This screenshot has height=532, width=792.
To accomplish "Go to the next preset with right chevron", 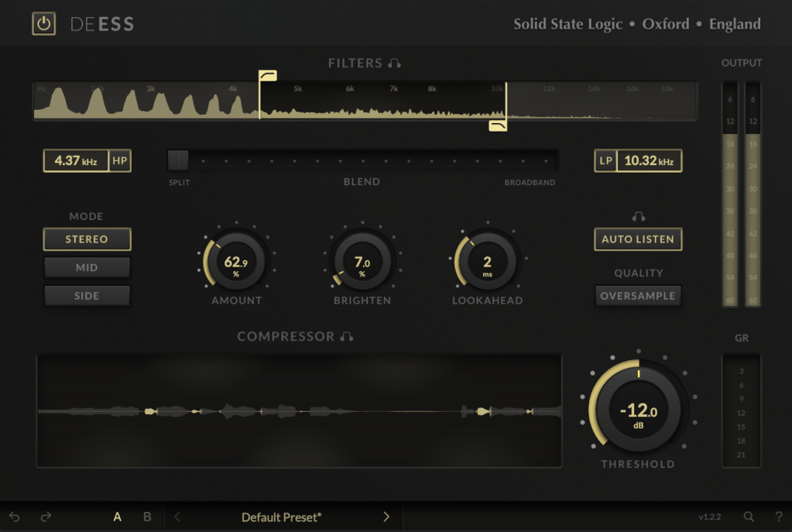I will click(386, 517).
